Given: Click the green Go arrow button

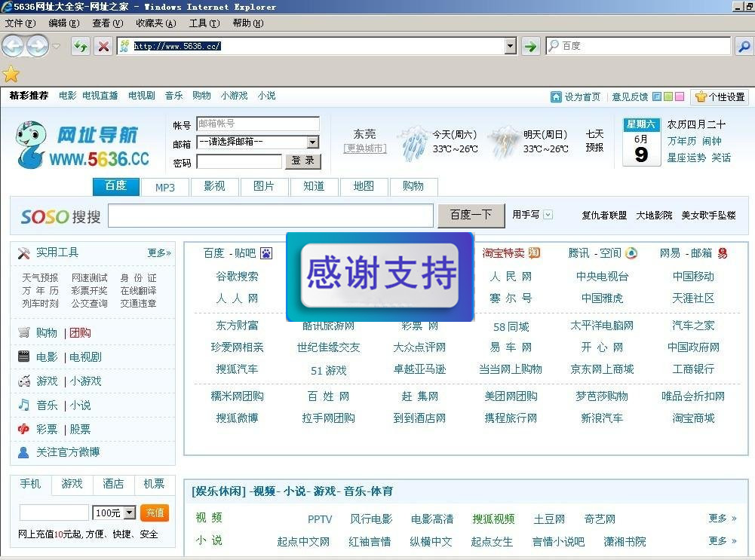Looking at the screenshot, I should pyautogui.click(x=530, y=46).
